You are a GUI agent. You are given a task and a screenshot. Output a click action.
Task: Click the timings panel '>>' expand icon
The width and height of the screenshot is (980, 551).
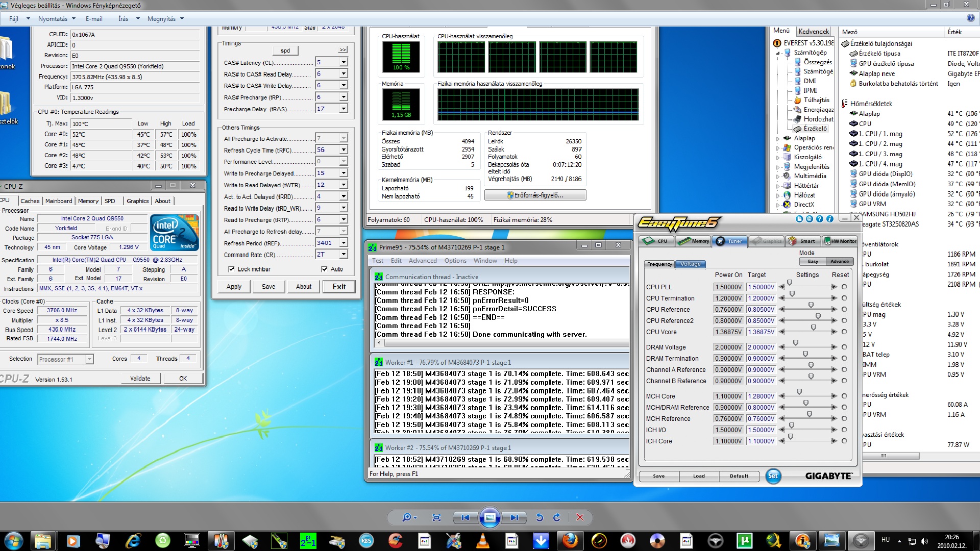coord(343,50)
